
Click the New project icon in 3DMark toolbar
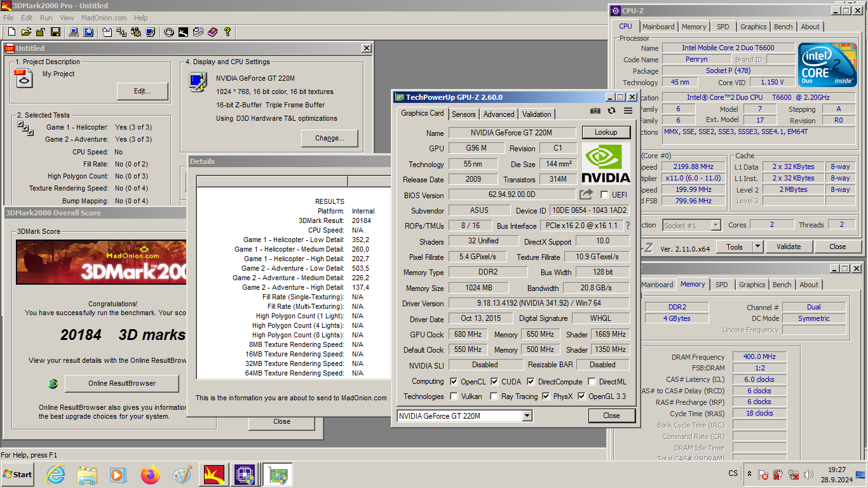(x=11, y=32)
